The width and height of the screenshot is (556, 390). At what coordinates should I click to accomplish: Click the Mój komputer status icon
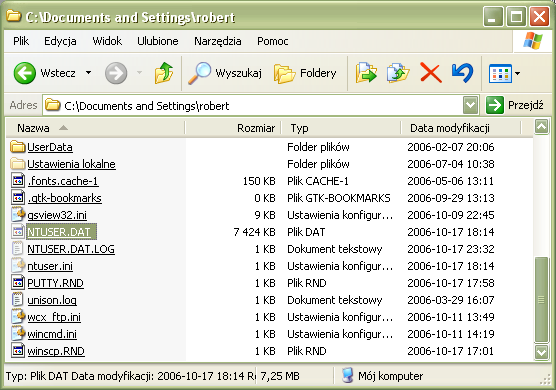[x=348, y=375]
